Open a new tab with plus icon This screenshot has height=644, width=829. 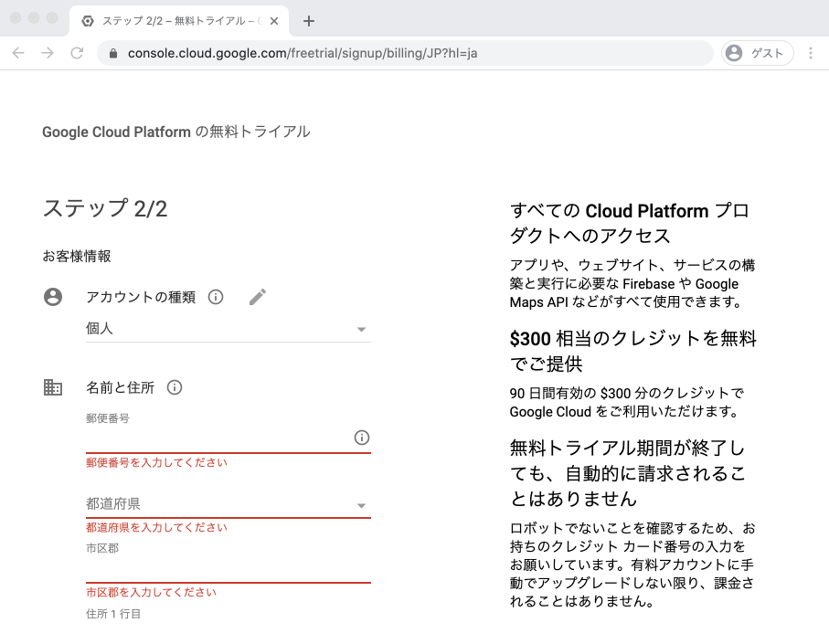(x=309, y=21)
